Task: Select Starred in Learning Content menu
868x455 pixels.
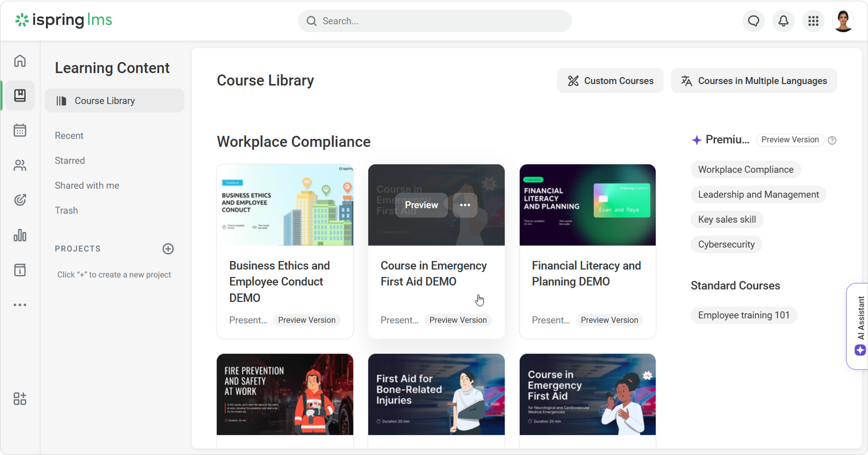Action: tap(70, 161)
